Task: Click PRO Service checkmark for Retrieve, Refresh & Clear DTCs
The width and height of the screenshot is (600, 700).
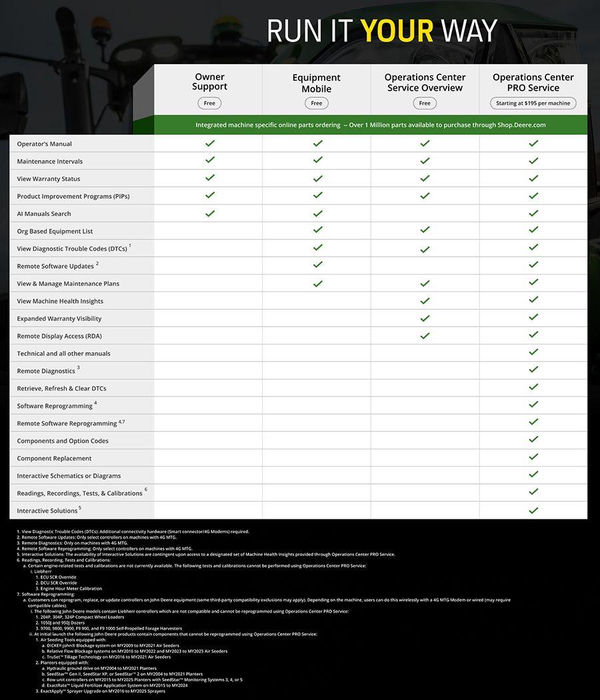Action: 533,387
